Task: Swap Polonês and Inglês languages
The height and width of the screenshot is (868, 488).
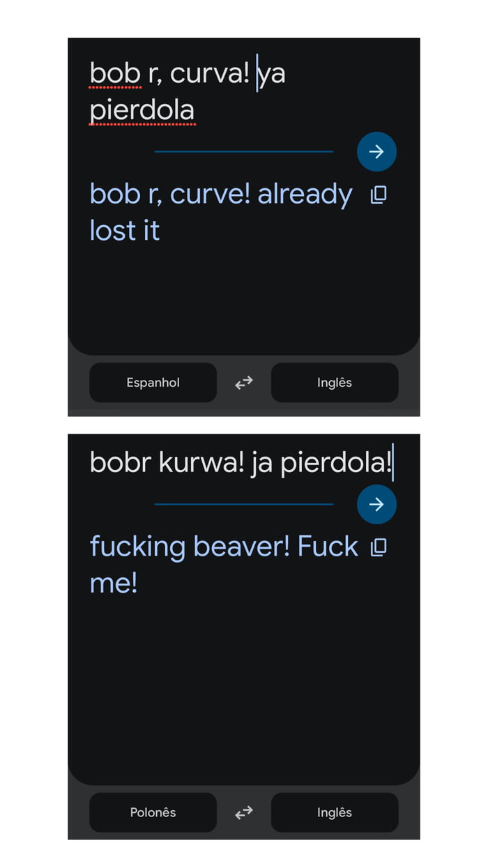Action: 243,812
